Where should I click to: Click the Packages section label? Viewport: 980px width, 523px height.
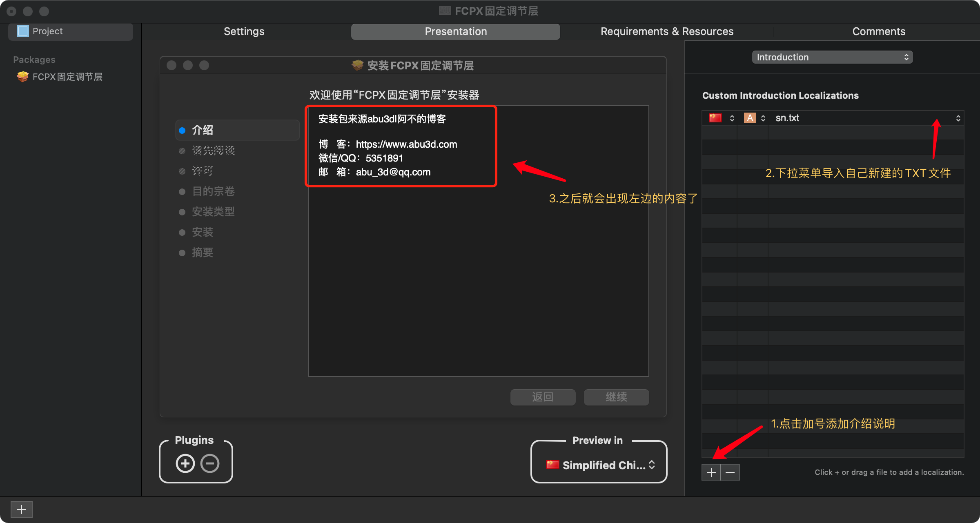34,60
